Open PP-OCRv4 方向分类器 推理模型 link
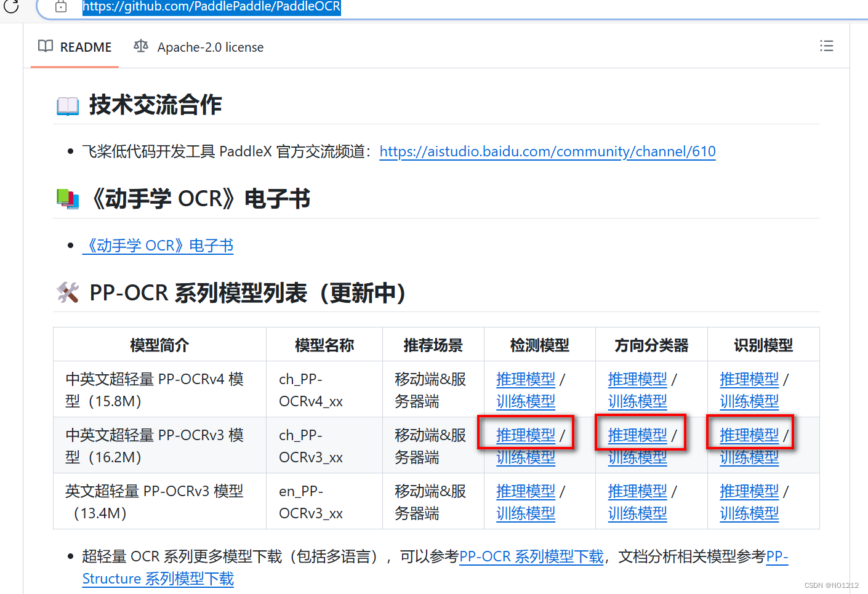Screen dimensions: 868x594 point(638,379)
